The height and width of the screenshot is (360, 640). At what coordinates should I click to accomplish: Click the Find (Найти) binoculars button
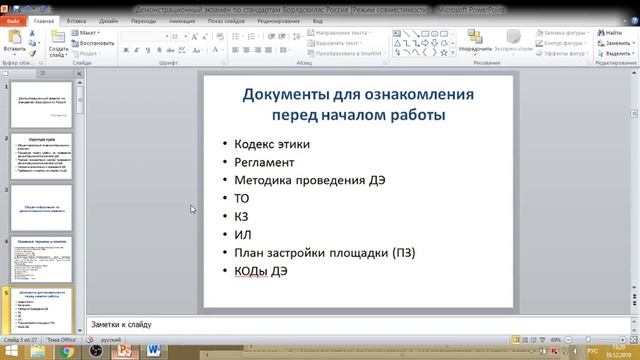click(610, 33)
